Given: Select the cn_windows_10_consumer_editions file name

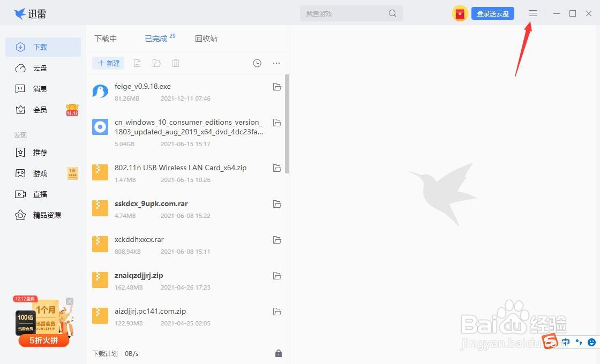Looking at the screenshot, I should coord(189,127).
